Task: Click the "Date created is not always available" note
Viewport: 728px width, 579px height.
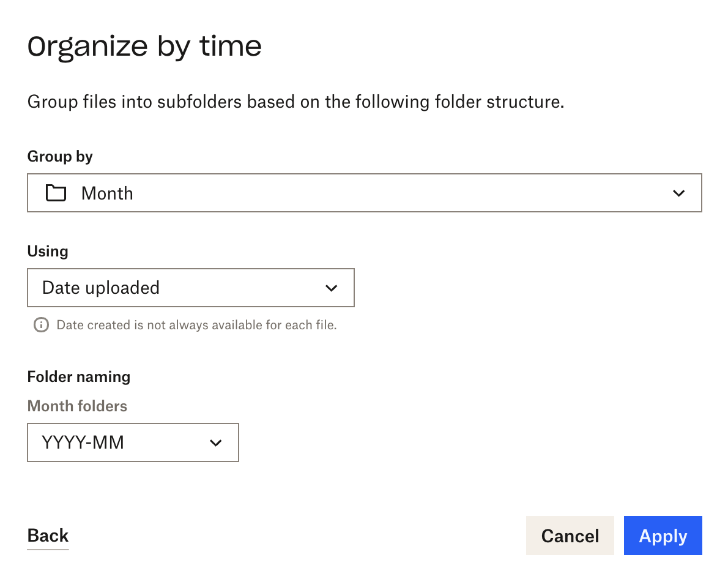Action: coord(196,325)
